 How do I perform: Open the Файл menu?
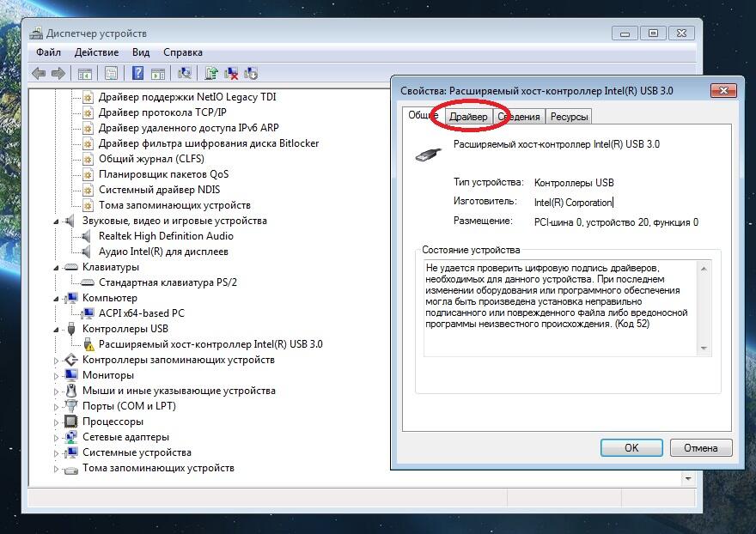coord(48,52)
